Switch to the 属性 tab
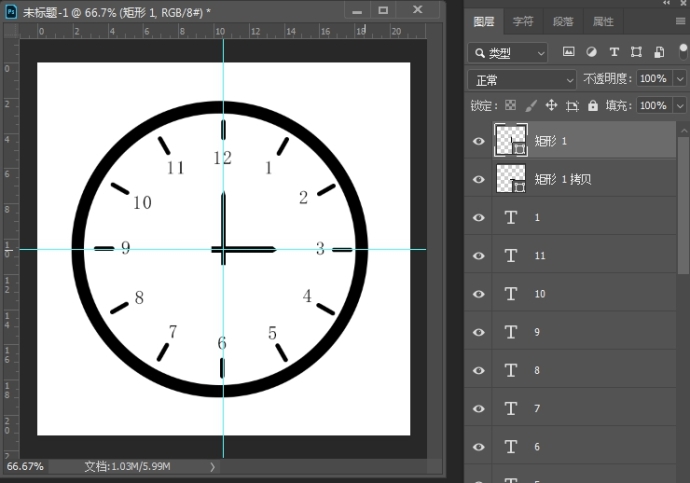This screenshot has width=690, height=483. point(603,21)
